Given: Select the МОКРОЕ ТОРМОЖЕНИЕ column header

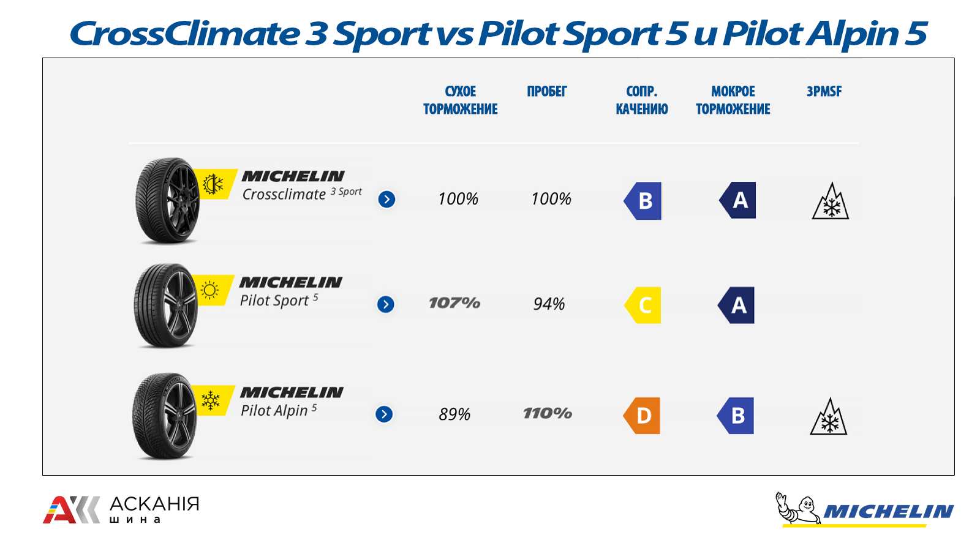Looking at the screenshot, I should pos(733,100).
